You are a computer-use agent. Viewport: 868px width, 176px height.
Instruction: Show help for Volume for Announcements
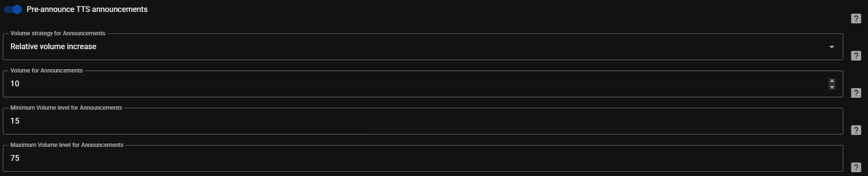[x=856, y=93]
